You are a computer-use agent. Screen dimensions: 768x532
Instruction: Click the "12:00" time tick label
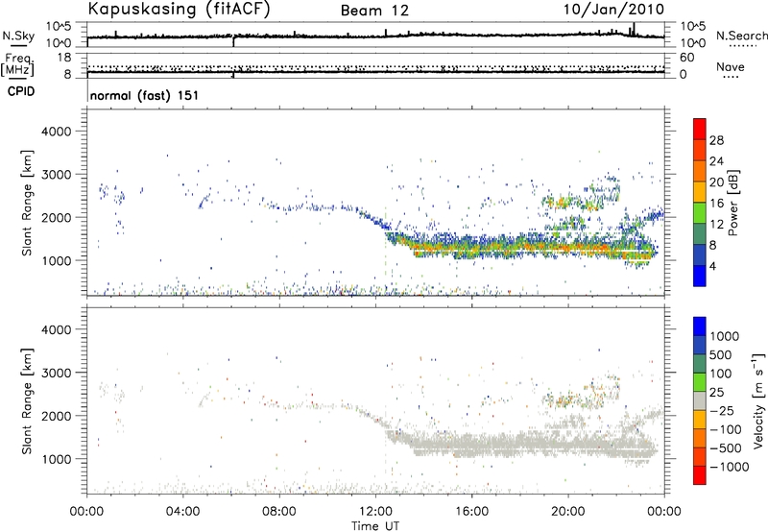coord(375,512)
